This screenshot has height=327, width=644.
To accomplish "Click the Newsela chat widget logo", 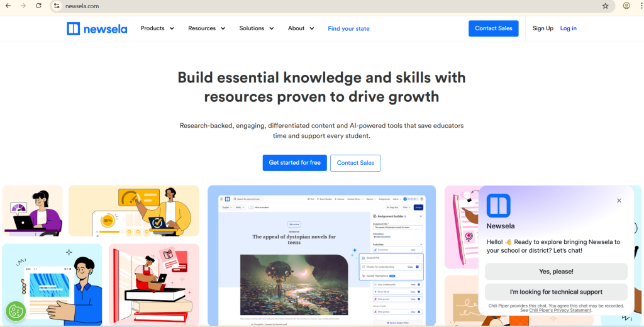I will coord(498,206).
